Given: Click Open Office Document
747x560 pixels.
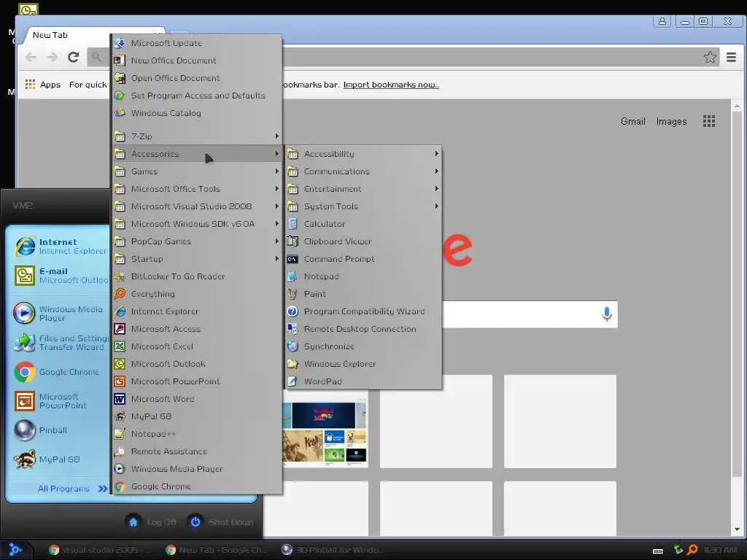Looking at the screenshot, I should [x=197, y=78].
